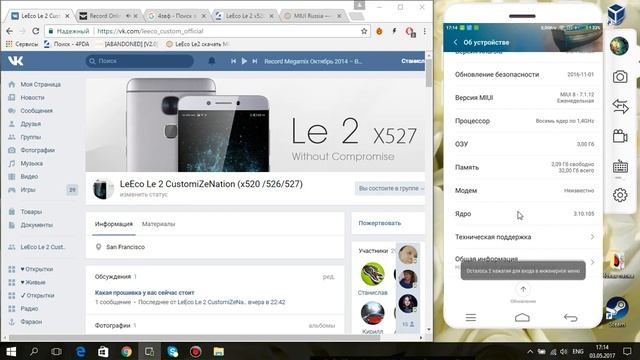Viewport: 640px width, 360px height.
Task: Skip to next track in VK player
Action: 255,61
